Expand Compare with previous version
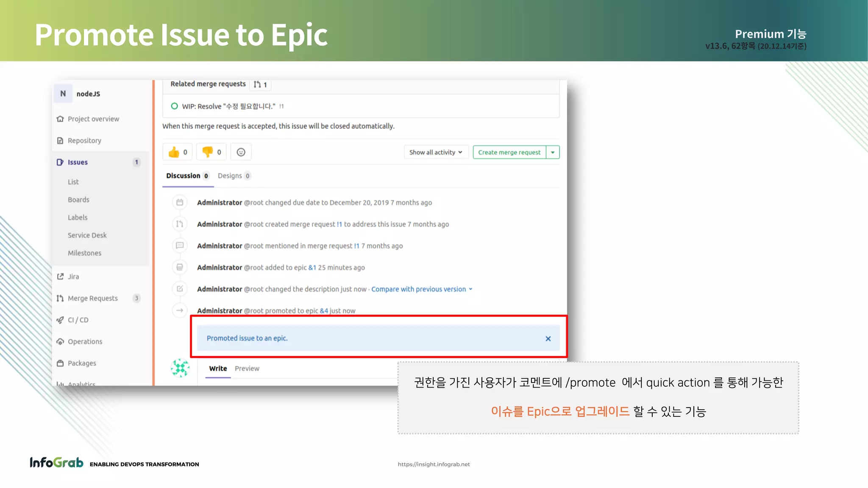The image size is (868, 488). (422, 289)
